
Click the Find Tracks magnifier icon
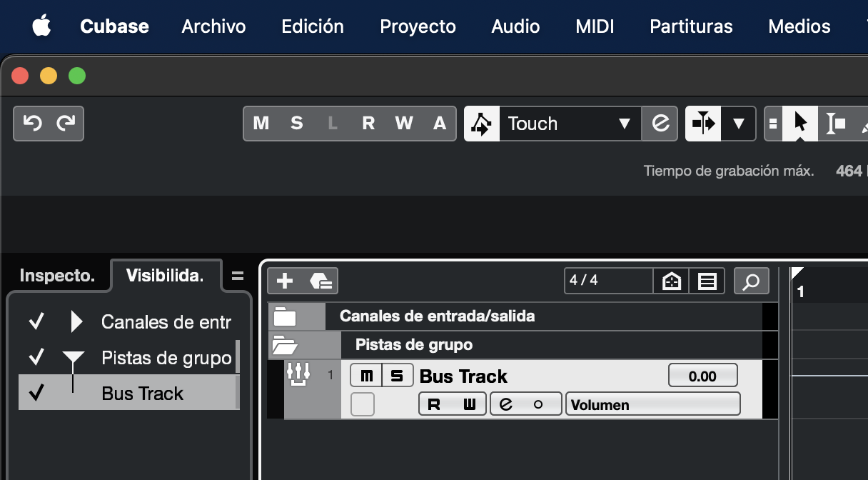coord(751,281)
